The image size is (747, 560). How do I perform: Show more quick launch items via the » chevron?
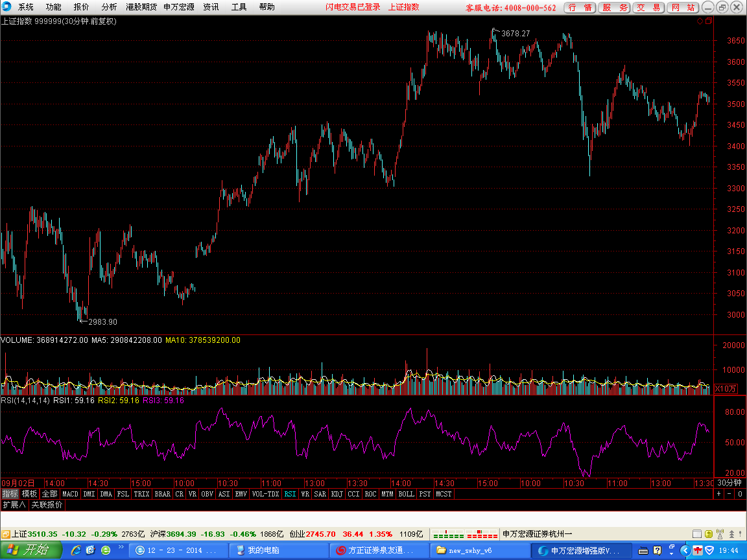[x=121, y=546]
